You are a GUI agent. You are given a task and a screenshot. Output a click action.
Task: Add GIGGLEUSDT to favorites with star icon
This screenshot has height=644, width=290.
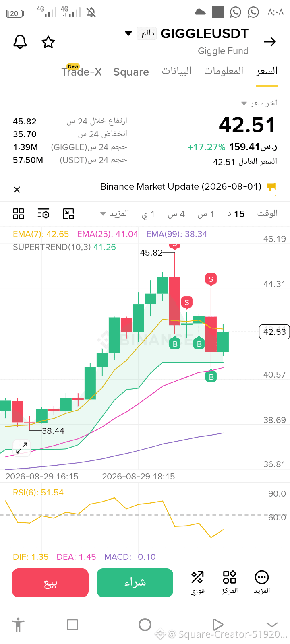pos(48,42)
